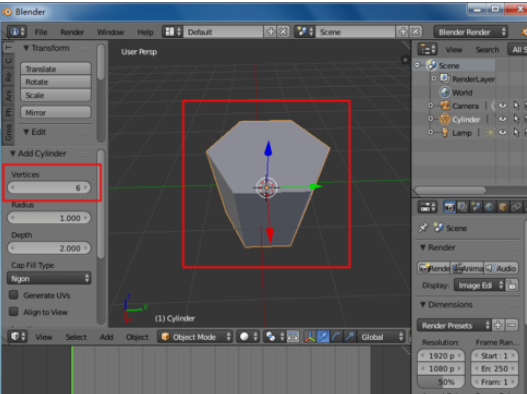
Task: Open the File menu
Action: [x=41, y=32]
